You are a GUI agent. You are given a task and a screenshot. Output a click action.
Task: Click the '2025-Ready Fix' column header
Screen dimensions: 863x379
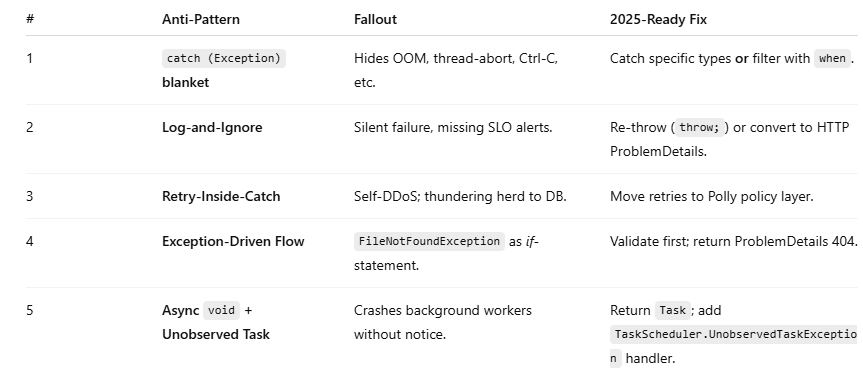tap(658, 19)
